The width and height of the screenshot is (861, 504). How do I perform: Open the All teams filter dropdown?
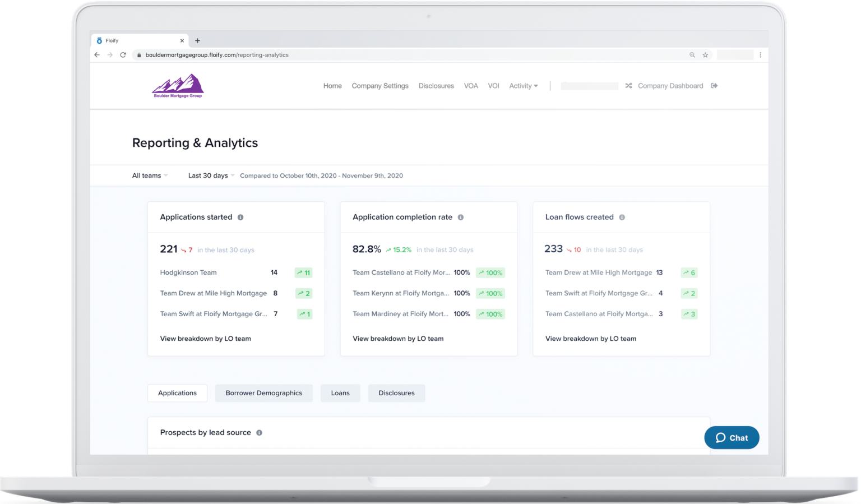tap(149, 175)
